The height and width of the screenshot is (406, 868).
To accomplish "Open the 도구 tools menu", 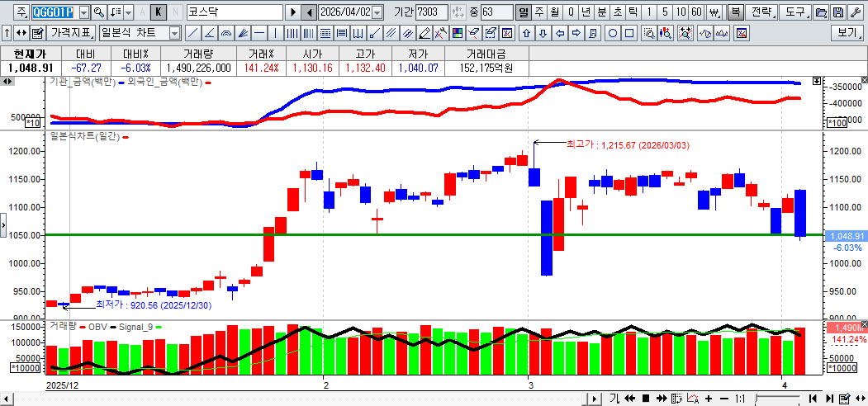I will (x=795, y=12).
